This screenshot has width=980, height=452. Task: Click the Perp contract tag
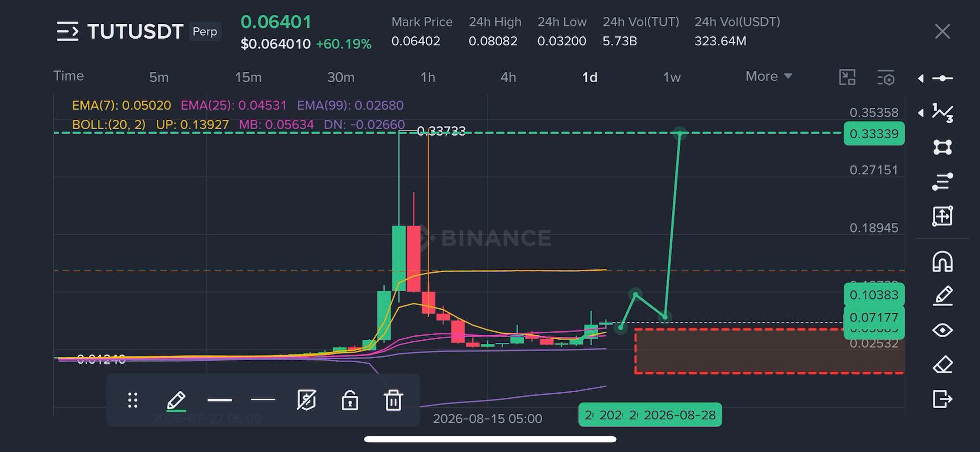pos(205,32)
